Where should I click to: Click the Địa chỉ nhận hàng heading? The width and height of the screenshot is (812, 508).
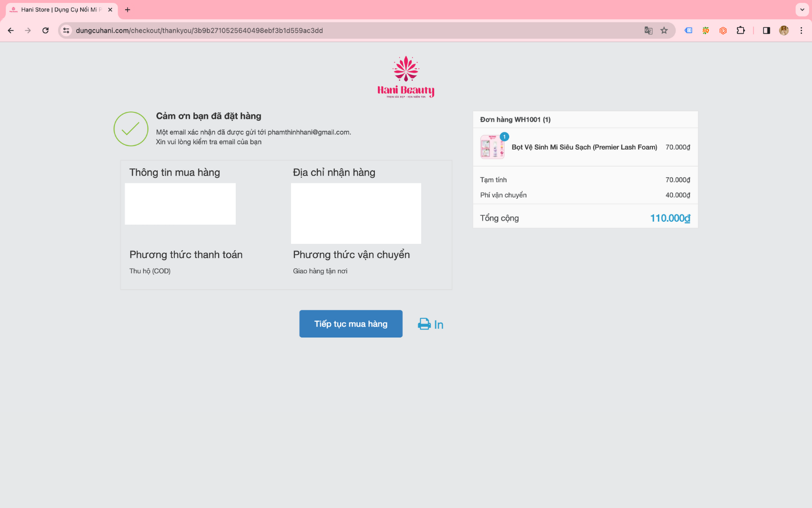[334, 173]
